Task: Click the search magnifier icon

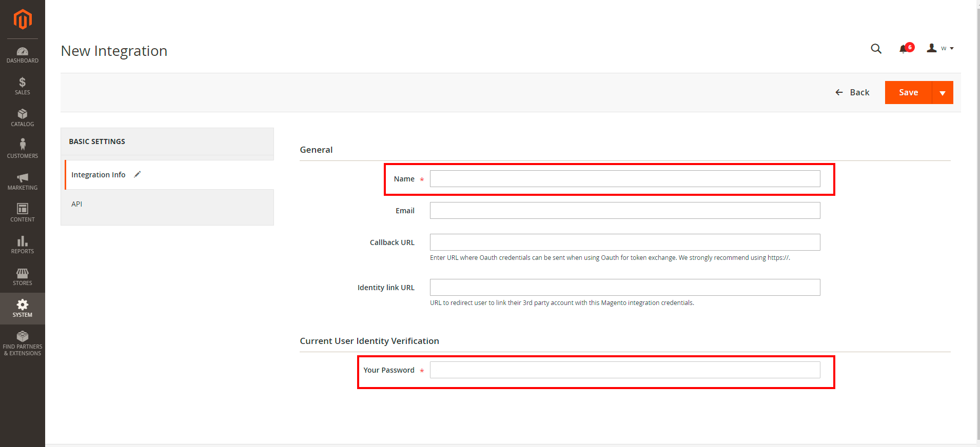Action: click(x=876, y=49)
